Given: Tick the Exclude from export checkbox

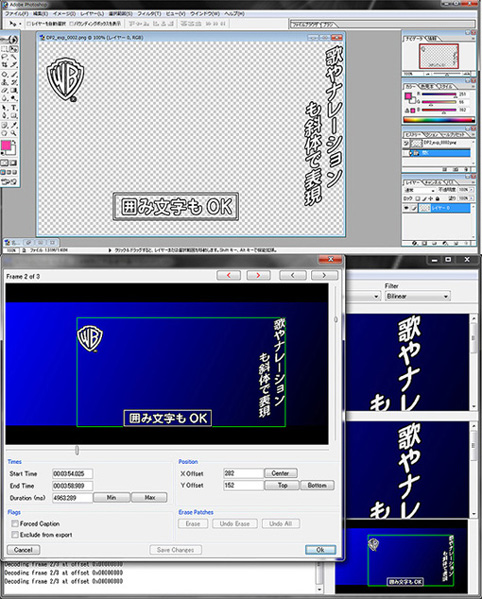Looking at the screenshot, I should pos(15,535).
